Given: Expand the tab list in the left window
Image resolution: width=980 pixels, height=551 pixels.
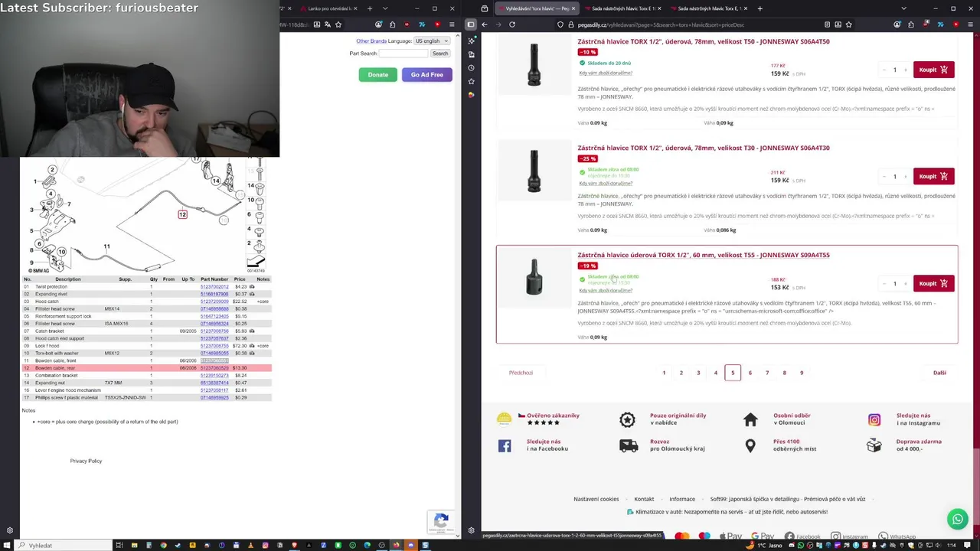Looking at the screenshot, I should click(x=385, y=8).
